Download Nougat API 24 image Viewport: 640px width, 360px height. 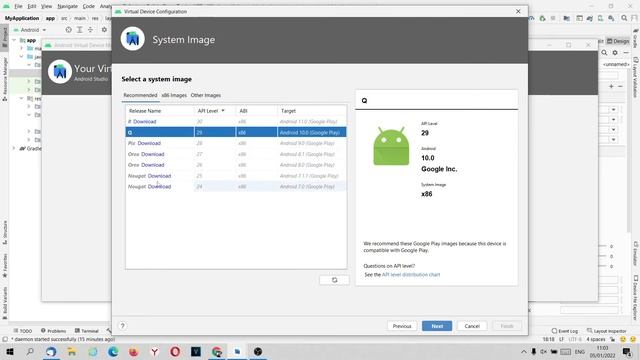click(x=159, y=187)
